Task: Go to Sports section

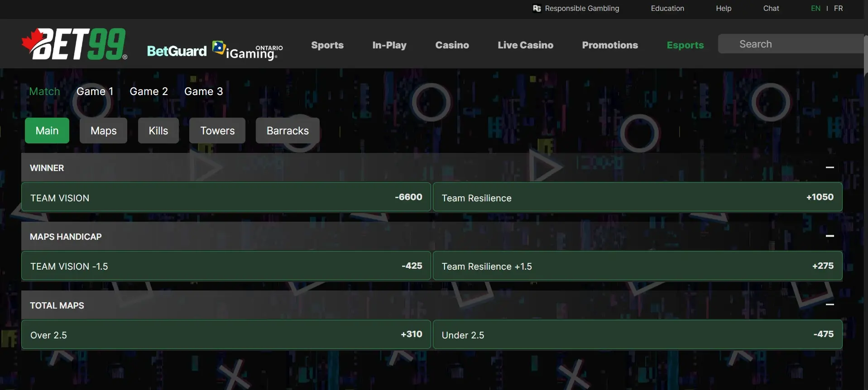Action: pos(327,45)
